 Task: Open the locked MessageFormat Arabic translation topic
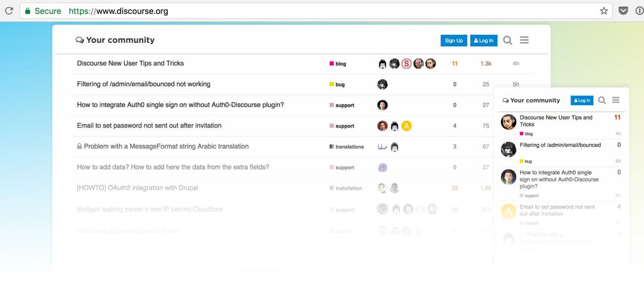pyautogui.click(x=167, y=146)
